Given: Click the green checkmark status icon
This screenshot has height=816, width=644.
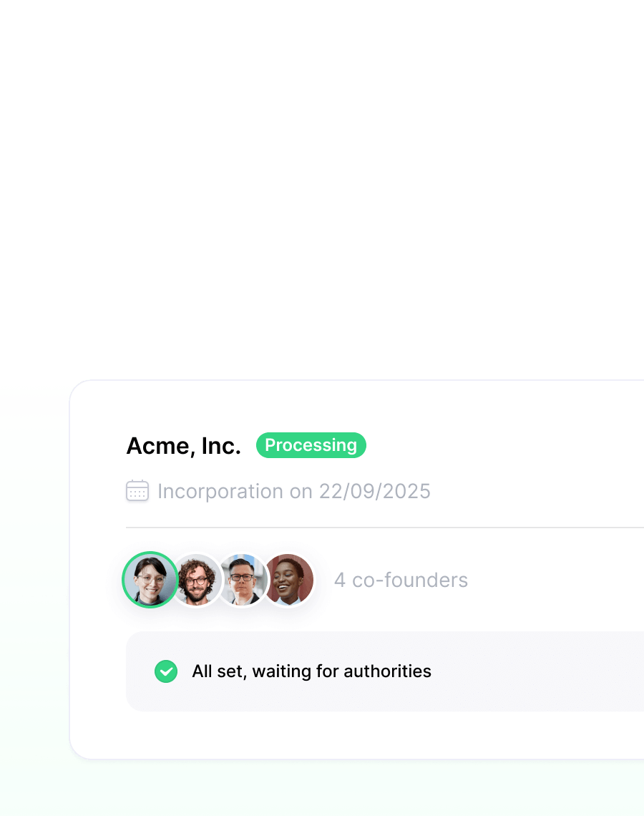Looking at the screenshot, I should click(166, 671).
